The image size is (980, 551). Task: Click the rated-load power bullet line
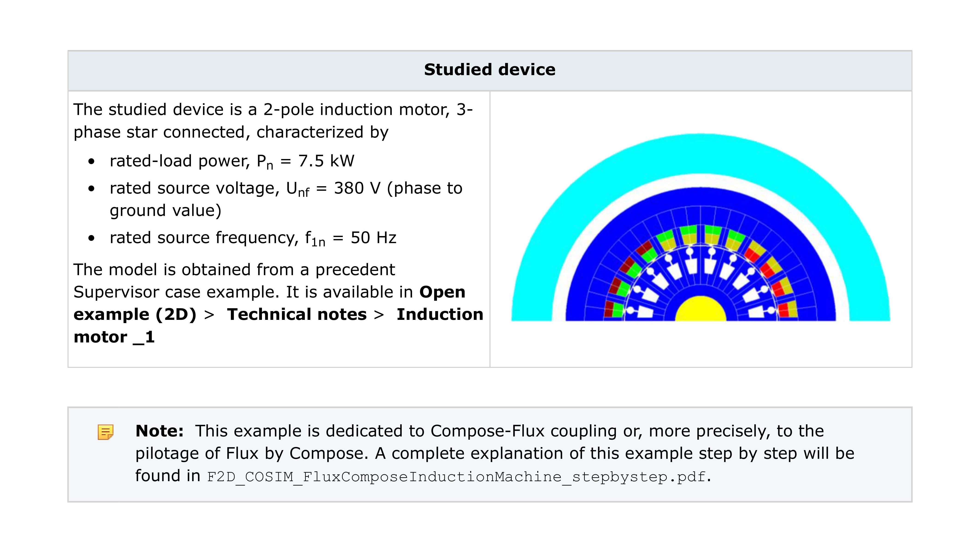232,161
